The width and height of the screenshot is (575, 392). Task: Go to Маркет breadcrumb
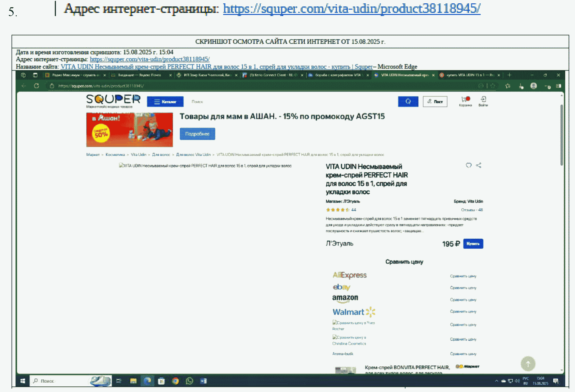93,154
